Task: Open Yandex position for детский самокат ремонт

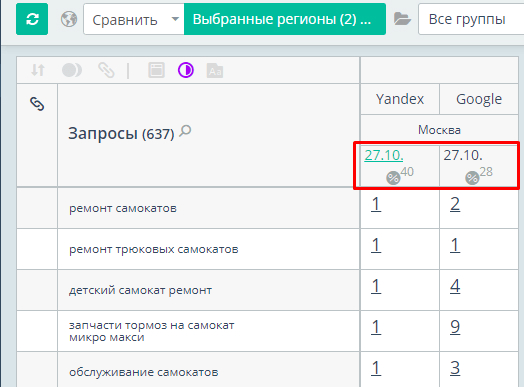Action: [x=376, y=286]
